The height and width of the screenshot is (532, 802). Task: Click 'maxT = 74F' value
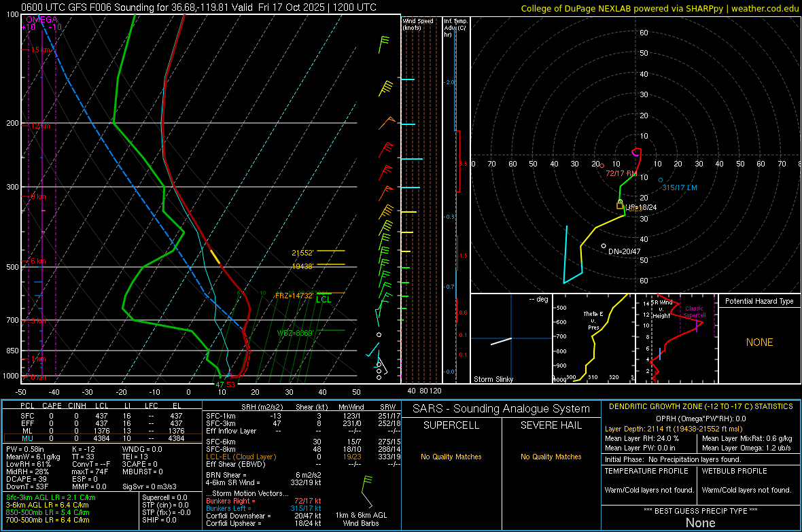(90, 472)
